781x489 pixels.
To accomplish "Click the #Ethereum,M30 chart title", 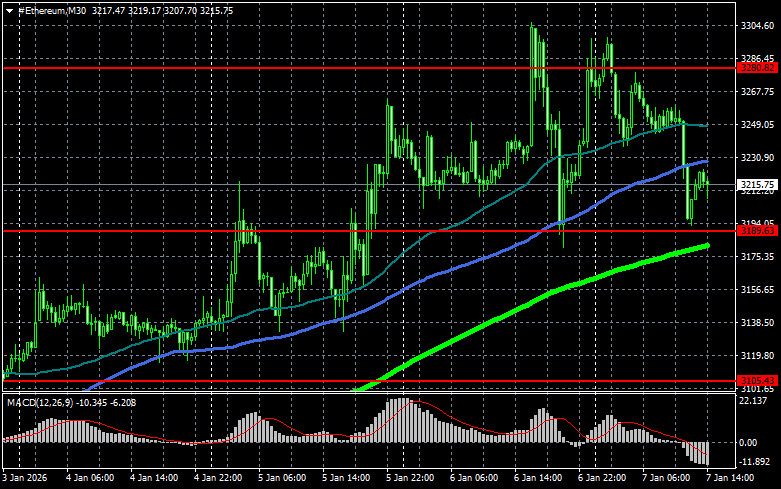I will pyautogui.click(x=52, y=11).
